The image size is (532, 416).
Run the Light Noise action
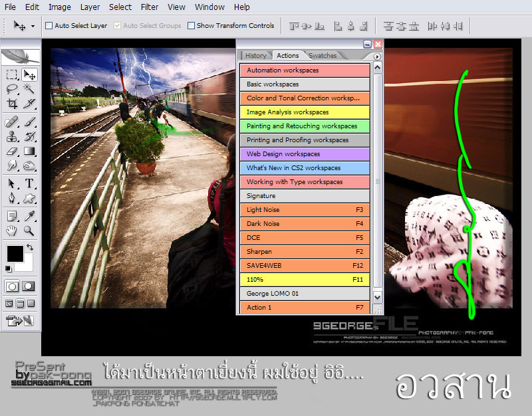point(305,210)
